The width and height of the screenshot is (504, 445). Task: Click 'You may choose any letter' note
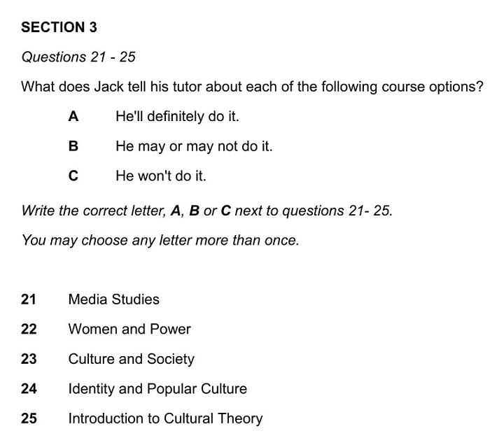coord(160,241)
